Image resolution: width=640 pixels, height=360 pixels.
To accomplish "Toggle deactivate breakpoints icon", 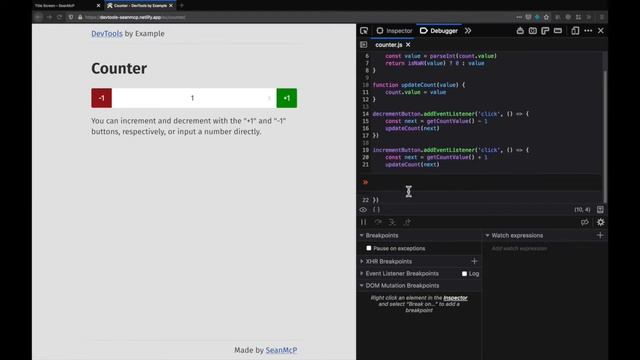I will pyautogui.click(x=585, y=222).
